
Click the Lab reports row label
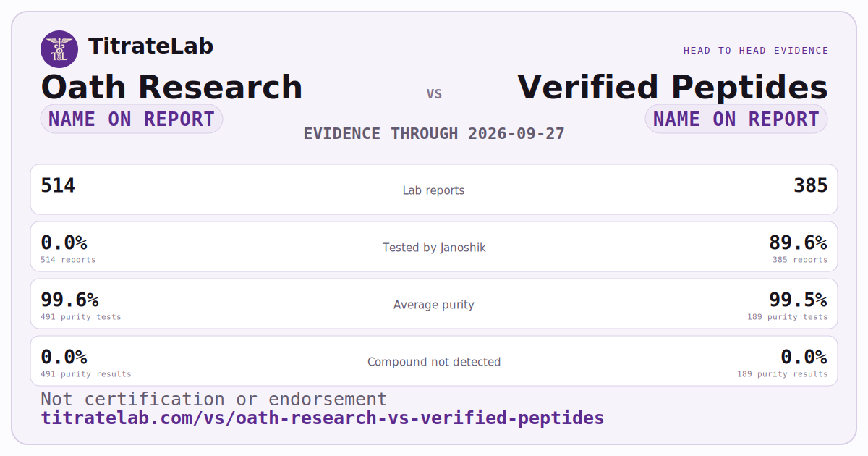[434, 190]
